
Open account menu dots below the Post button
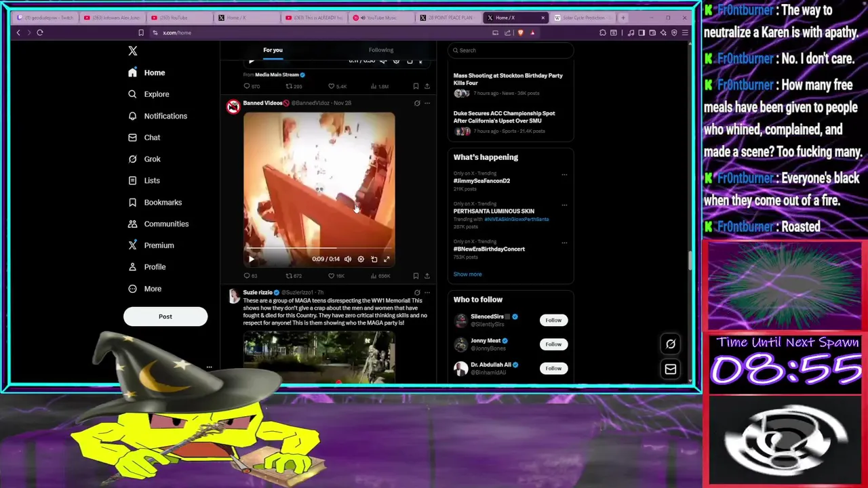209,367
